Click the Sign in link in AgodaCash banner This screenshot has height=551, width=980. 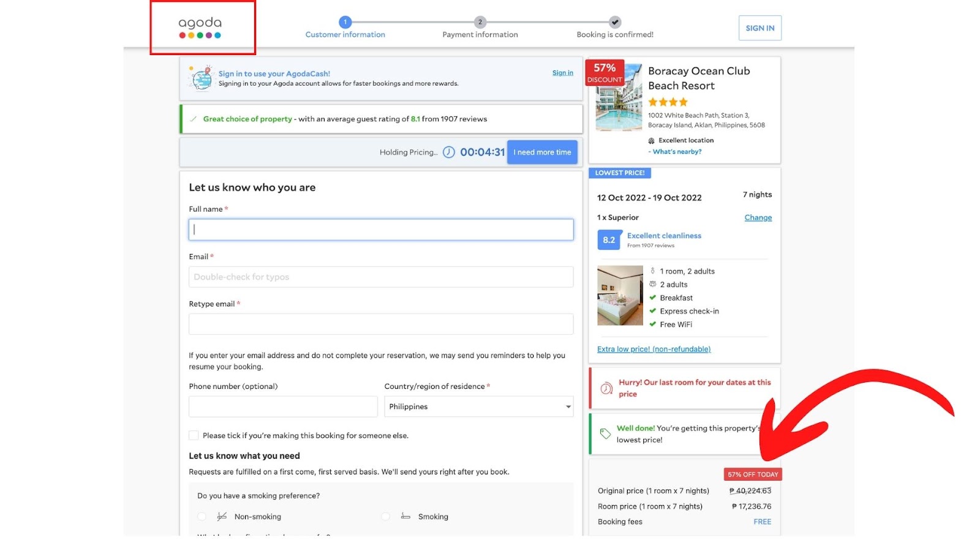click(563, 73)
